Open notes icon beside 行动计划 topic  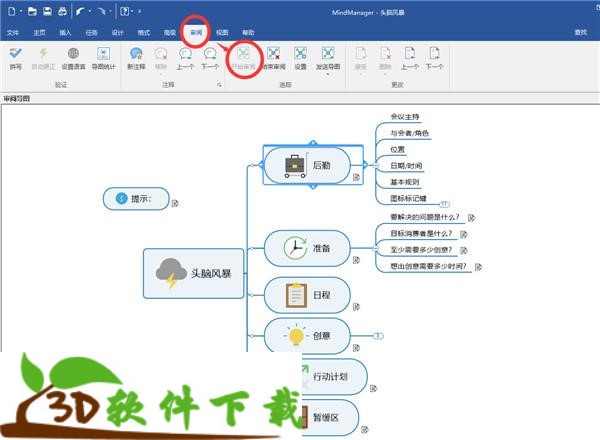point(373,389)
